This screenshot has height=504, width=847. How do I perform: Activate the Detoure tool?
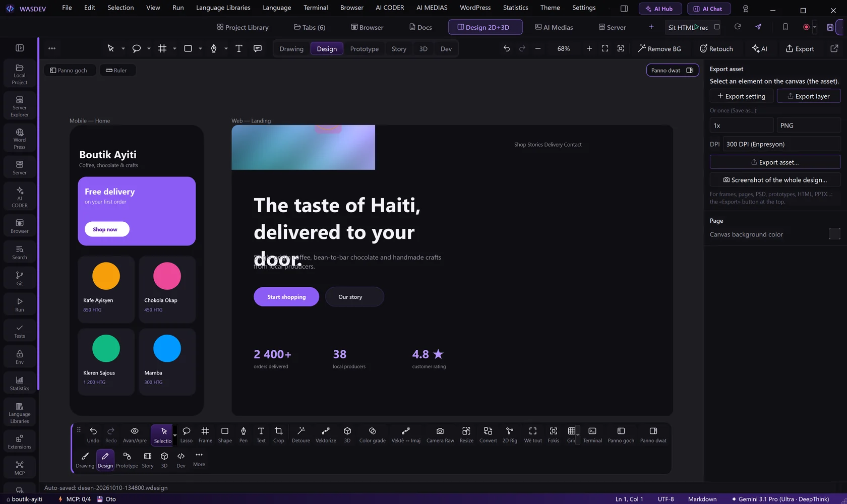pos(301,434)
